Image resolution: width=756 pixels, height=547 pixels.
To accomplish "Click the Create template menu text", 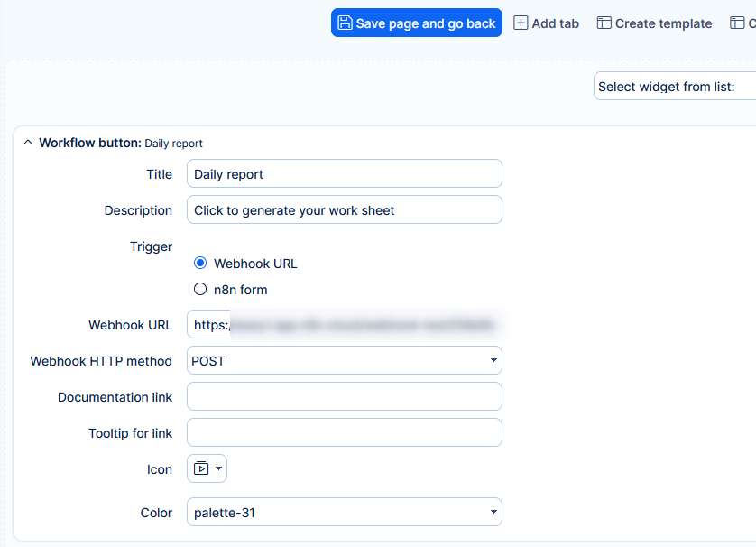I will pos(663,23).
